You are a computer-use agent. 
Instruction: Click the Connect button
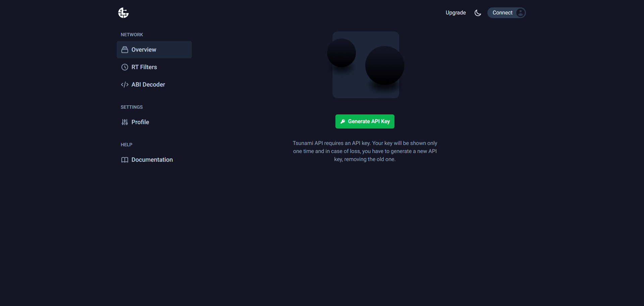pyautogui.click(x=506, y=13)
